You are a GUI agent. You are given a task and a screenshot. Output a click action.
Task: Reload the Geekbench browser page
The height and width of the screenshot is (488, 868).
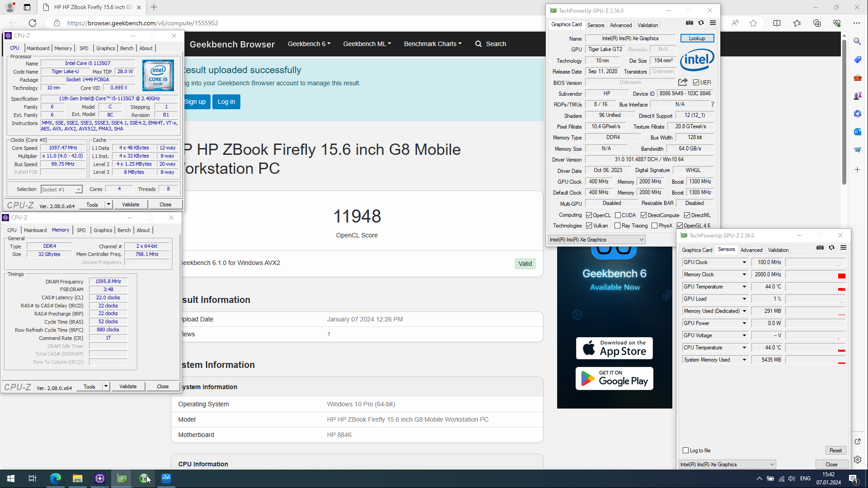(x=33, y=23)
